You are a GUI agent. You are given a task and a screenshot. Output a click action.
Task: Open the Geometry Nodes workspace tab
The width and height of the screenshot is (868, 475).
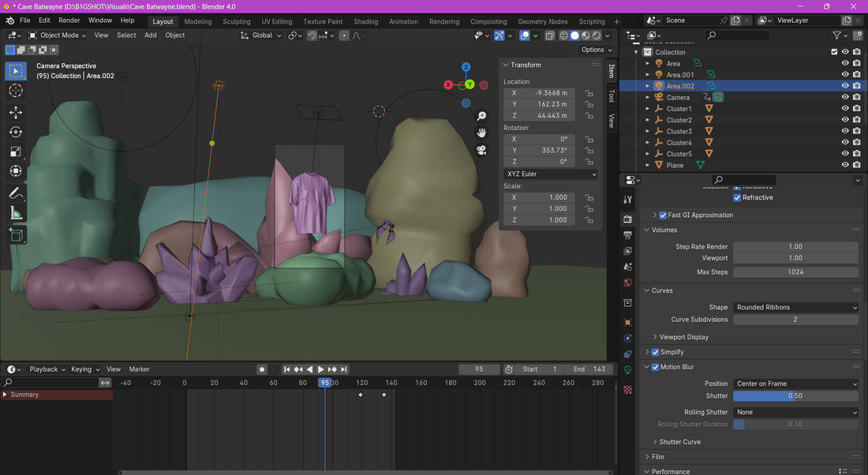pyautogui.click(x=543, y=21)
